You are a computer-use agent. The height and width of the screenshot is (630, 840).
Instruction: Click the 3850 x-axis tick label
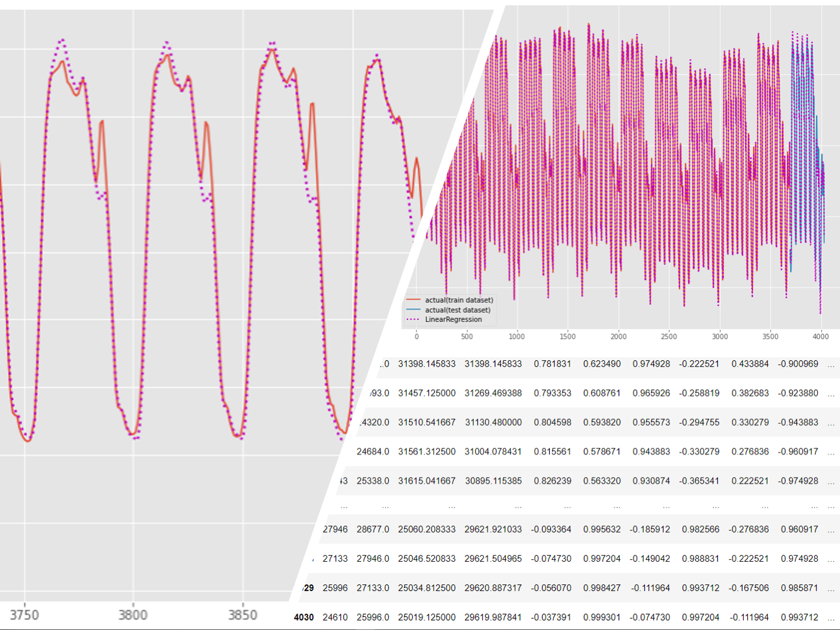[x=242, y=615]
